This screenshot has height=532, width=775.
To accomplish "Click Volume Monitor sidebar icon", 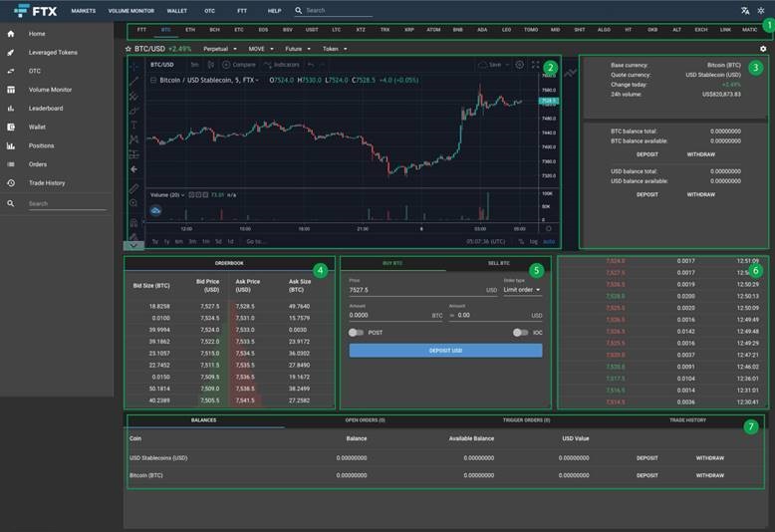I will 11,90.
